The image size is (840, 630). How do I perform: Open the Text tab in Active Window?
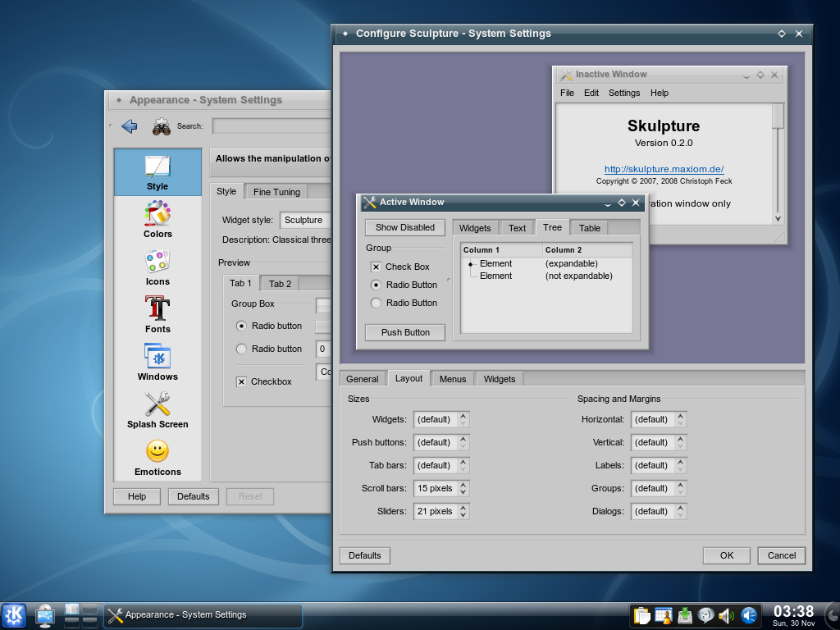[x=517, y=228]
